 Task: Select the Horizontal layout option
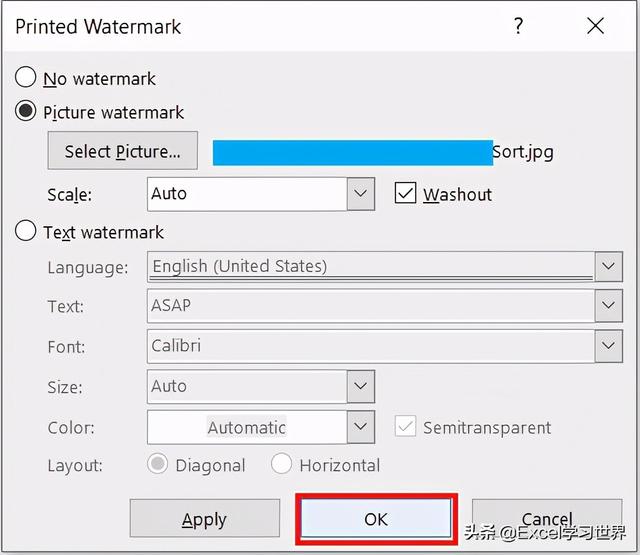pos(282,465)
